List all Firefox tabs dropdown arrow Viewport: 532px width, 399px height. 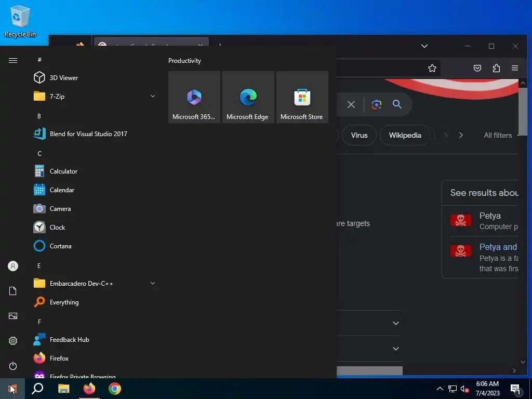click(x=424, y=46)
